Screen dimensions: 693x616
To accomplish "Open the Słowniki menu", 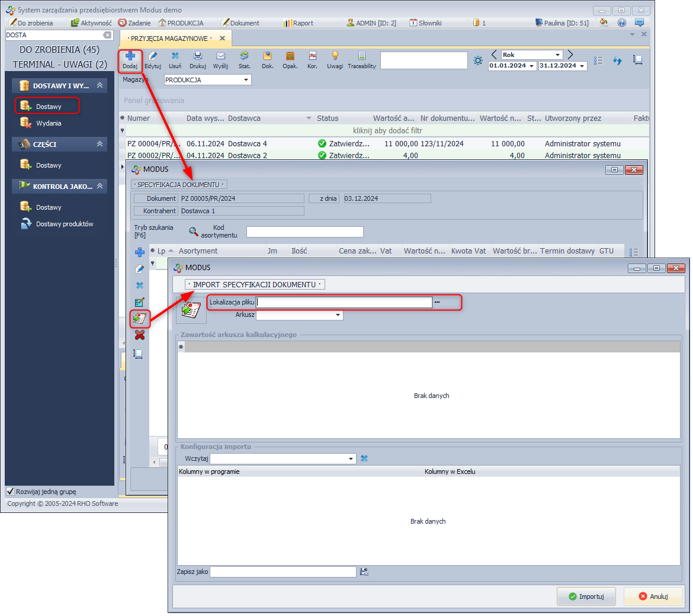I will (427, 23).
